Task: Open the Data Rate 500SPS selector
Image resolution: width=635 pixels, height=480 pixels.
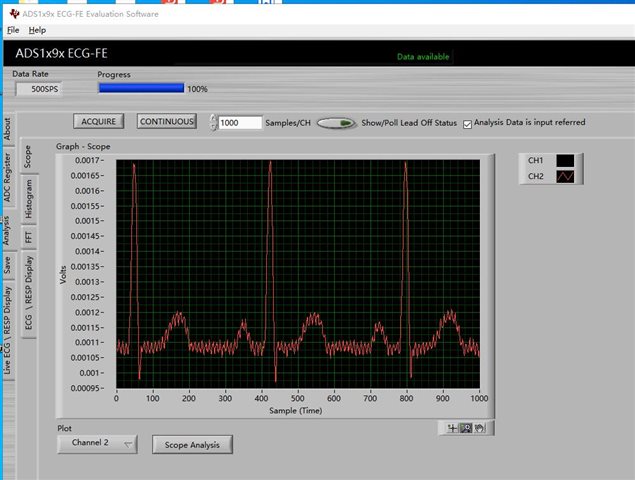Action: [x=39, y=89]
